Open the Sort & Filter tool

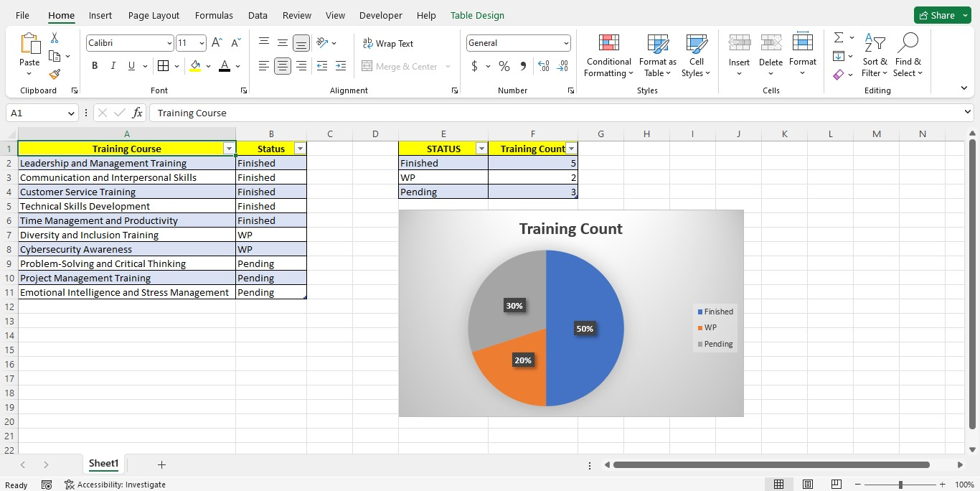875,56
